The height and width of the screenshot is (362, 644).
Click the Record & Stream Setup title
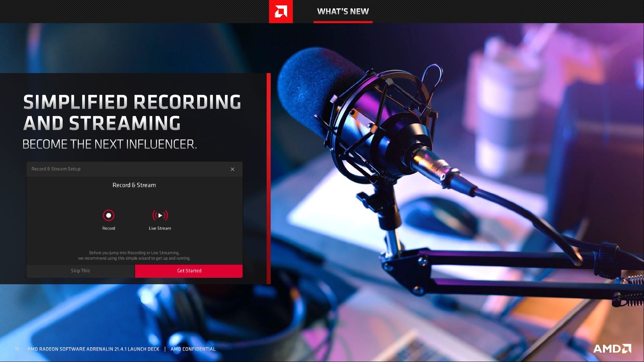click(x=56, y=169)
